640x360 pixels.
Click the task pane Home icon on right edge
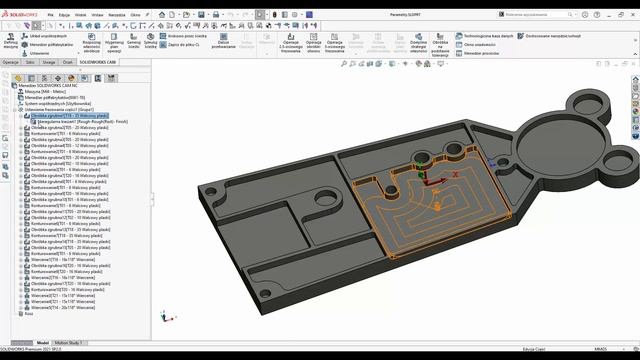click(635, 79)
